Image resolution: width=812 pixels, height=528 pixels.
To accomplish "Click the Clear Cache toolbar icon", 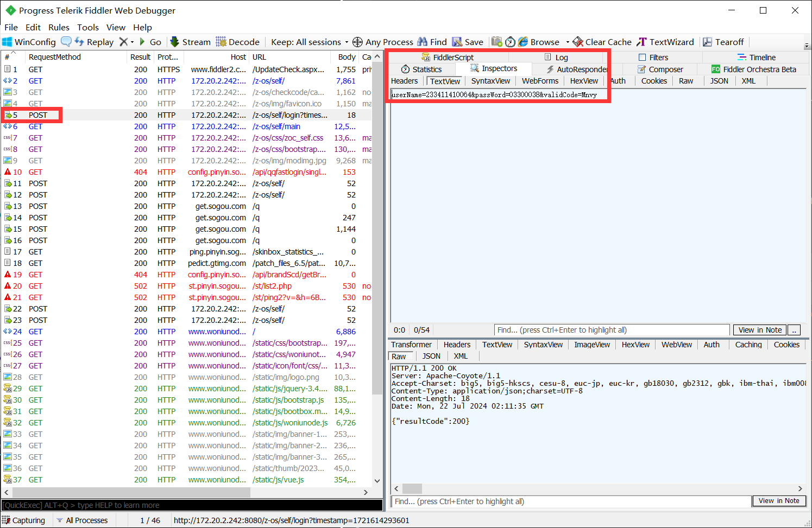I will pos(602,42).
